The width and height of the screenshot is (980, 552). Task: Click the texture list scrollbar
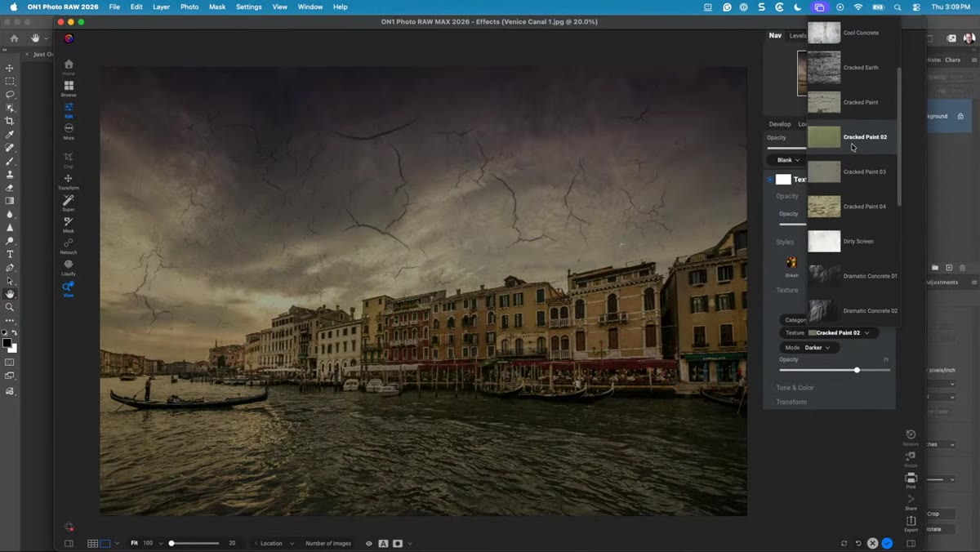tap(898, 136)
